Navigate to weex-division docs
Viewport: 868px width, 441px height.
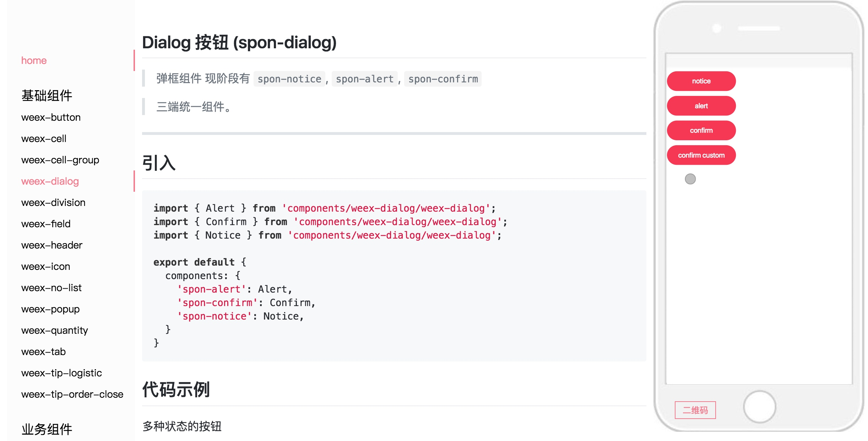[53, 202]
